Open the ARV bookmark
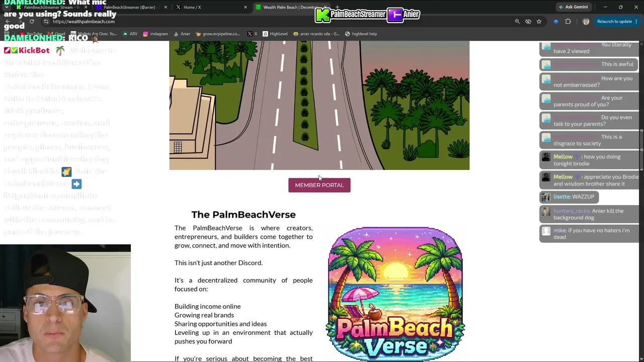 tap(130, 34)
